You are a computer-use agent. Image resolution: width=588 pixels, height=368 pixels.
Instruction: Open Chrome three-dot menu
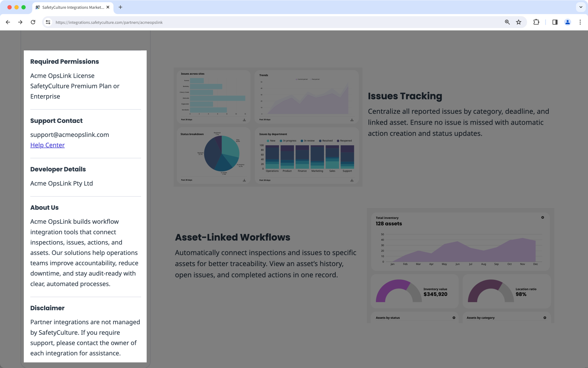[x=580, y=22]
